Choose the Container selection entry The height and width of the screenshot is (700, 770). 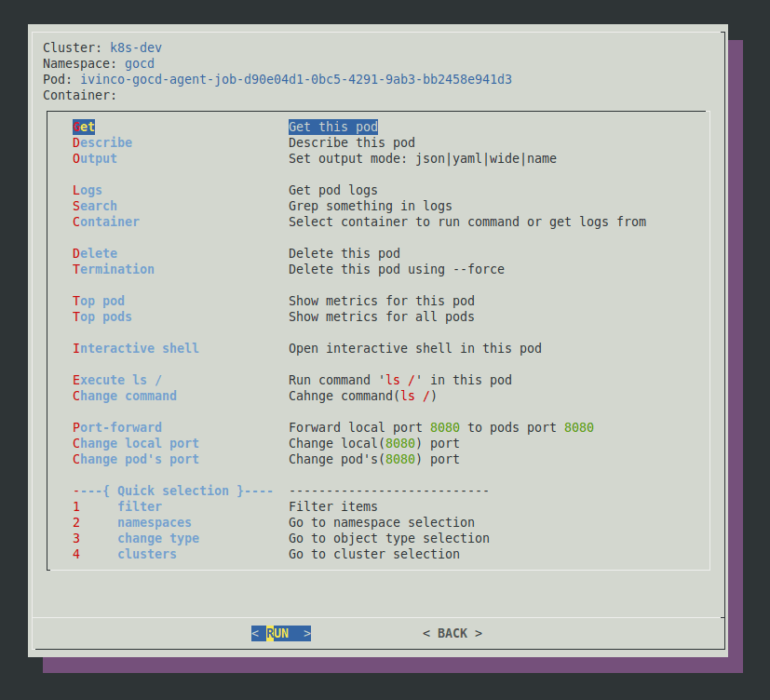tap(106, 222)
